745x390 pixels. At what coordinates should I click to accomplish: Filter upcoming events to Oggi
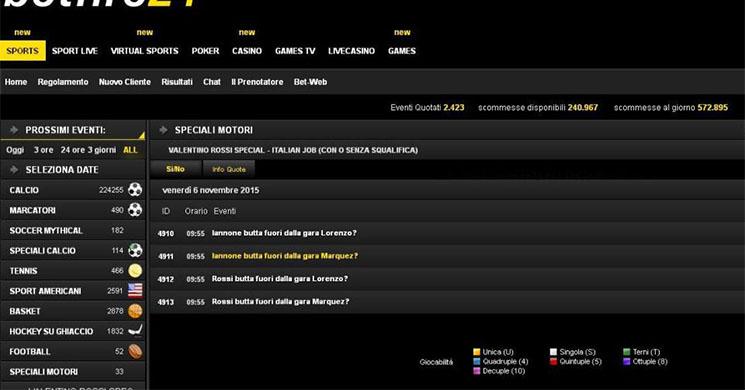(15, 150)
